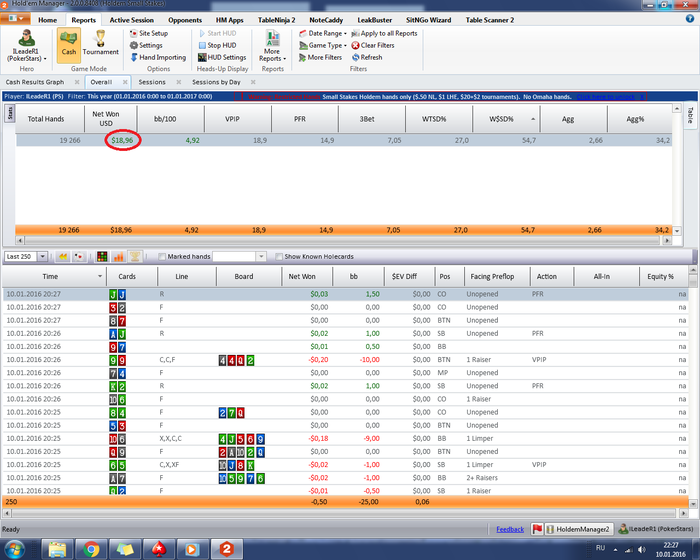Click the Feedback link
This screenshot has width=700, height=560.
point(510,529)
